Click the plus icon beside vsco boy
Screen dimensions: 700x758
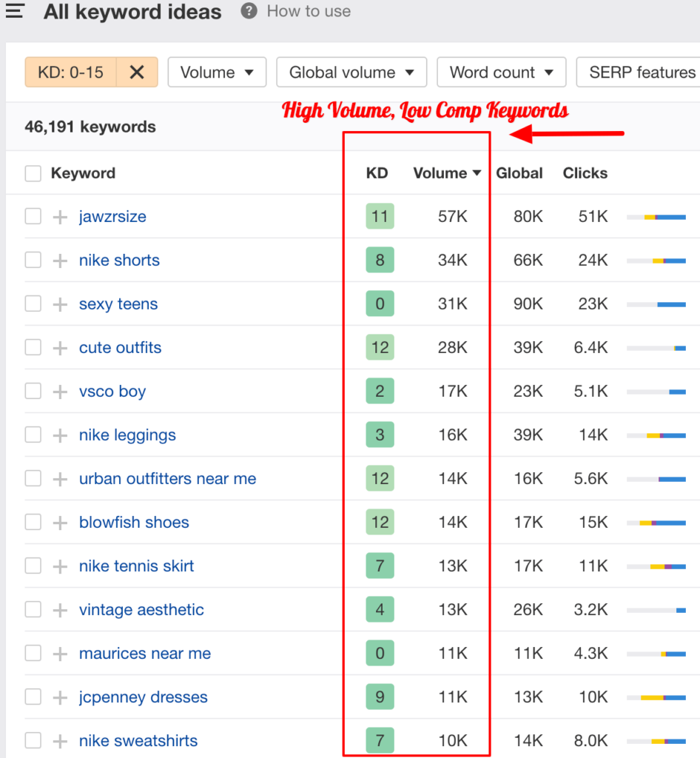point(60,392)
